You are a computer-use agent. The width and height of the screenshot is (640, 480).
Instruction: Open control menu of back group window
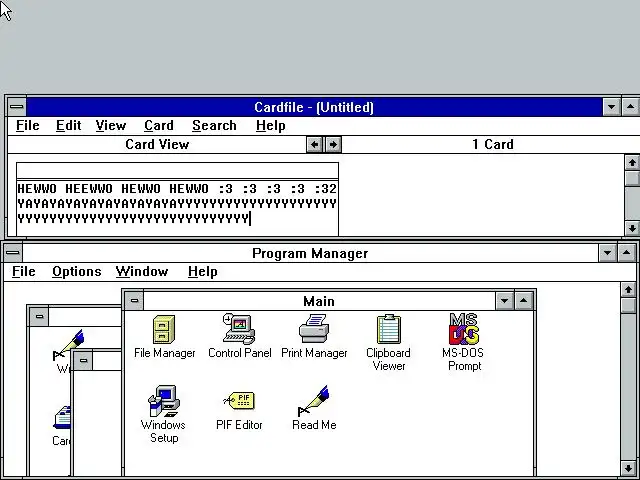pyautogui.click(x=39, y=317)
